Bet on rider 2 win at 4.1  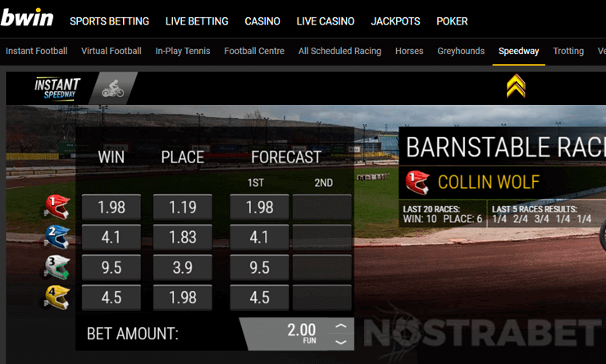tap(112, 237)
